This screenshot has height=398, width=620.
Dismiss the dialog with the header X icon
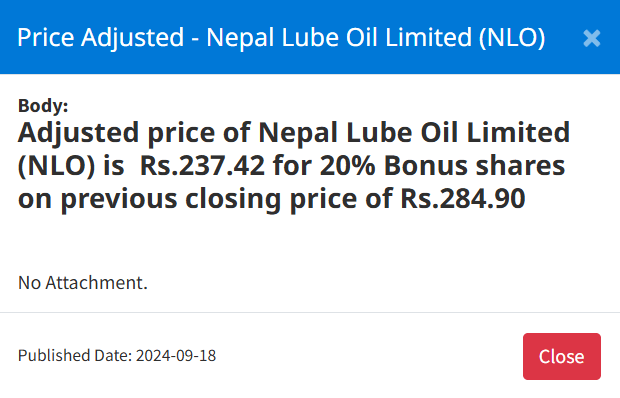592,38
